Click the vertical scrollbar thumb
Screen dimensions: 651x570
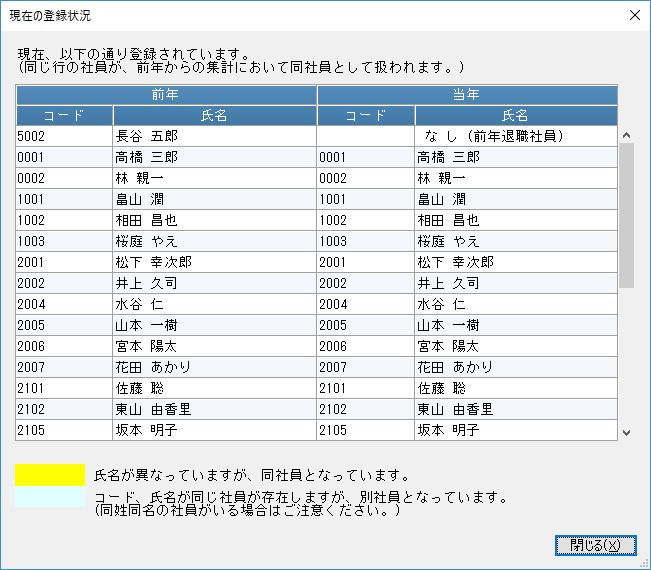click(x=627, y=215)
